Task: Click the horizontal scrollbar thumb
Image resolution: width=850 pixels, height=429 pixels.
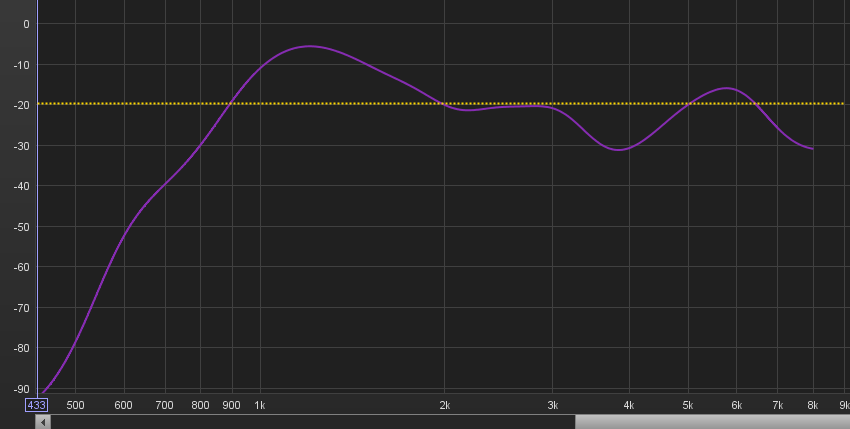Action: pos(712,422)
